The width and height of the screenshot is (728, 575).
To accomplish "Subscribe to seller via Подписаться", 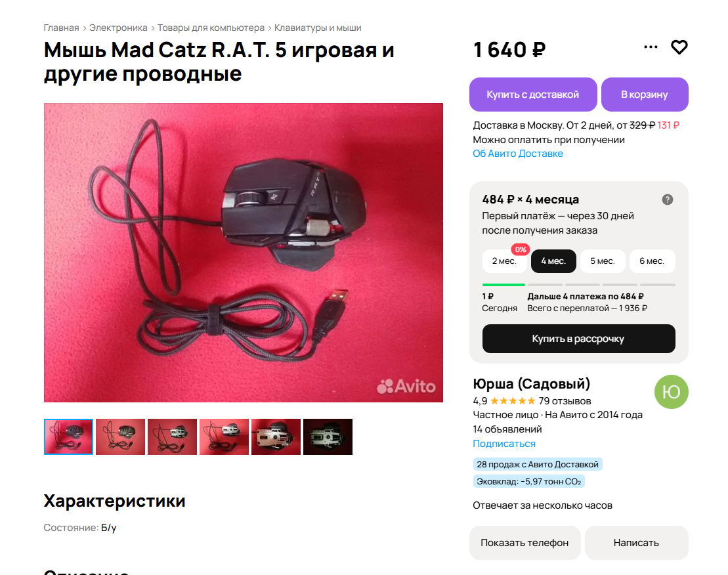I will click(x=504, y=444).
